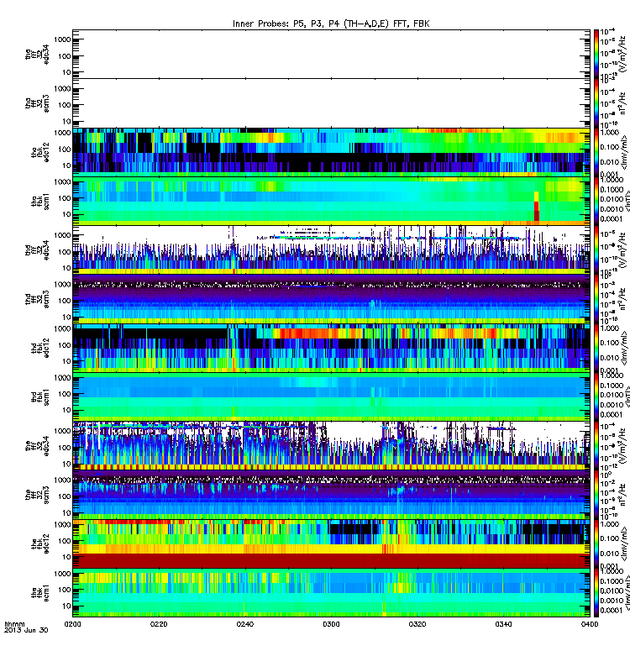The image size is (630, 672).
Task: Click the color bar beside the fff edc34 panel
Action: pyautogui.click(x=596, y=446)
